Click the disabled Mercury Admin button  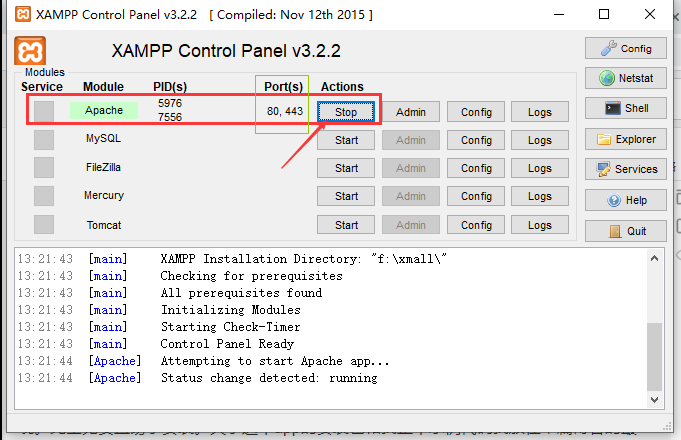[411, 196]
